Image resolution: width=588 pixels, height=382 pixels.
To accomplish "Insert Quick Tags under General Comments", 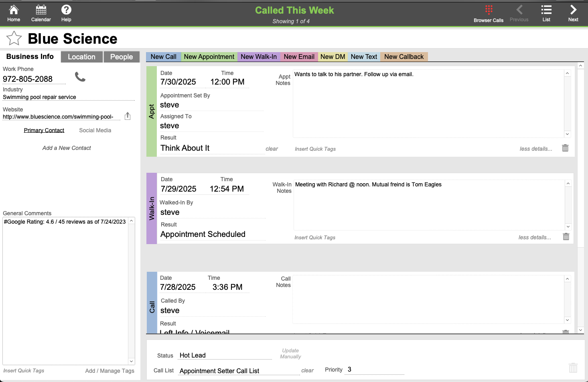I will pos(24,371).
